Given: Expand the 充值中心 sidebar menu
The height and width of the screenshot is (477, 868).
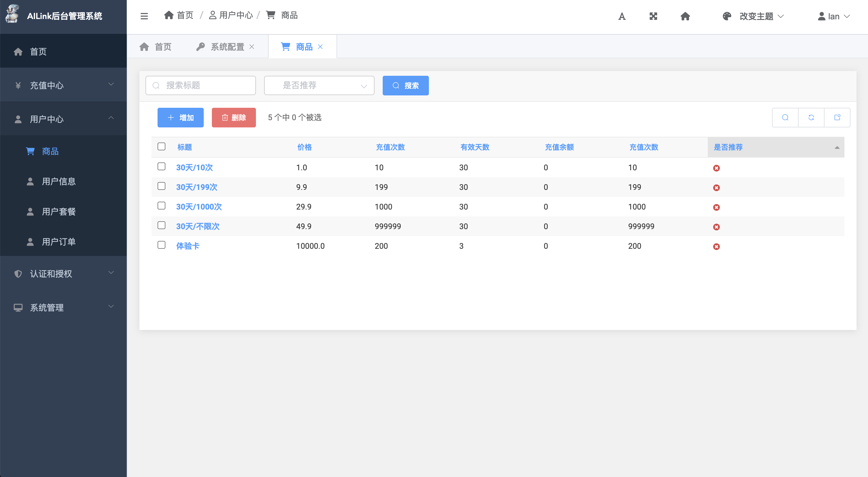Looking at the screenshot, I should [x=63, y=85].
